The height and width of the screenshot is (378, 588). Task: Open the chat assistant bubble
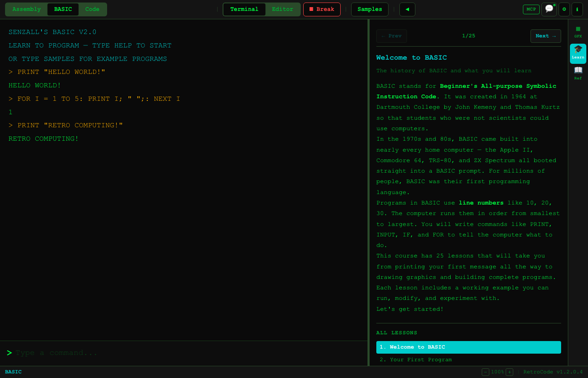tap(549, 9)
